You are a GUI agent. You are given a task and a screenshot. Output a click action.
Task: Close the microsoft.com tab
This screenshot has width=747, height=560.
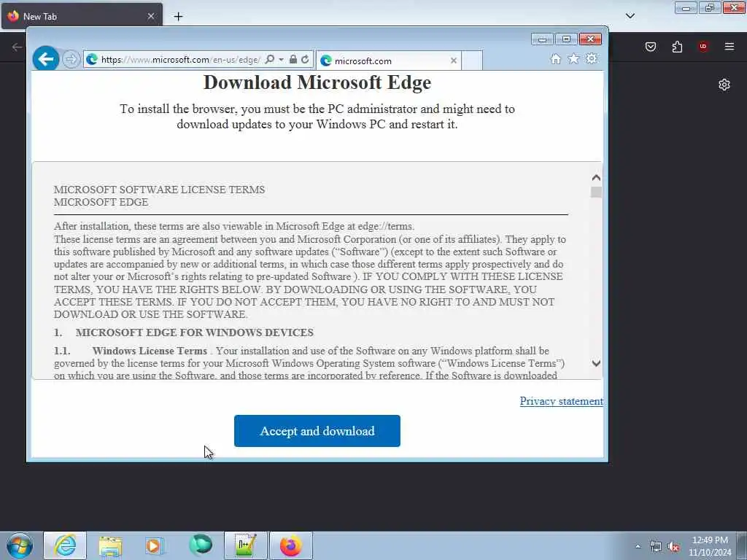click(454, 61)
